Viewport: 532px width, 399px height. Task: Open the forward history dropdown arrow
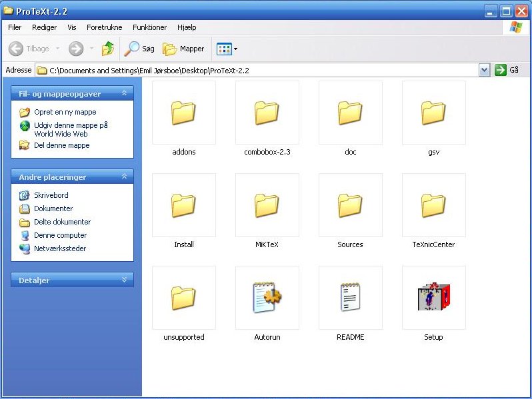tap(91, 49)
